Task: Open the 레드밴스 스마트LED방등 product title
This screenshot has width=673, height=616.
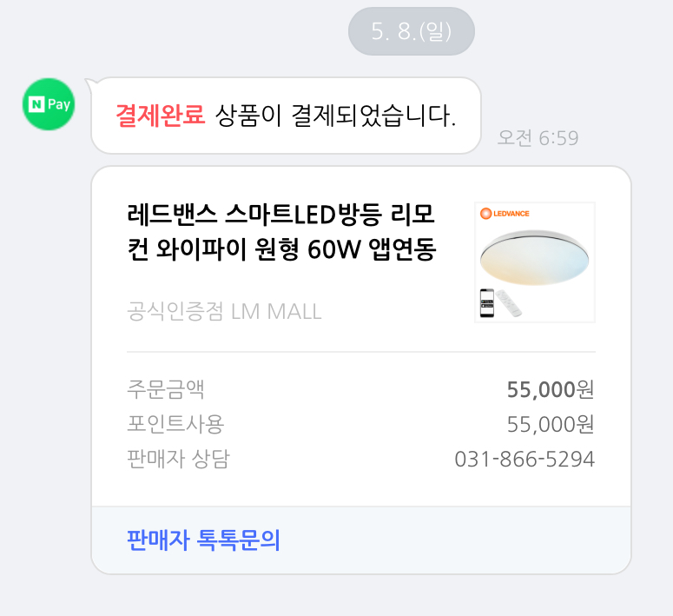Action: pos(281,230)
